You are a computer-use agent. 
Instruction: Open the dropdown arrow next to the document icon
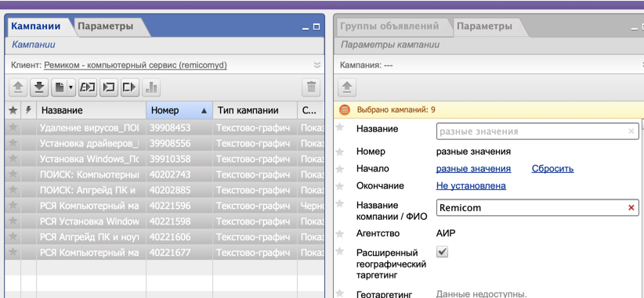pos(71,88)
